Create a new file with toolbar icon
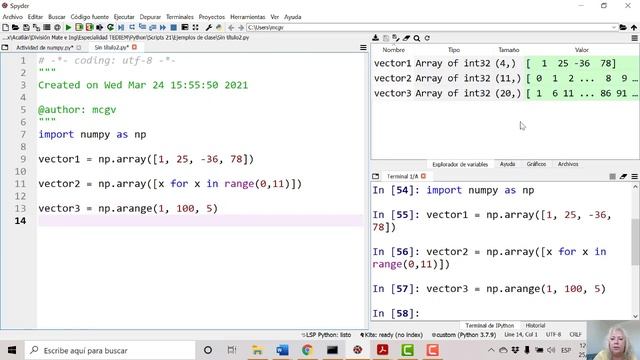This screenshot has width=640, height=360. click(6, 27)
